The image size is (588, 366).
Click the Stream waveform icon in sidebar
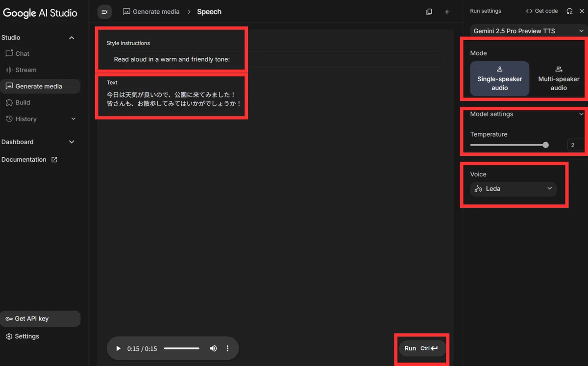9,70
